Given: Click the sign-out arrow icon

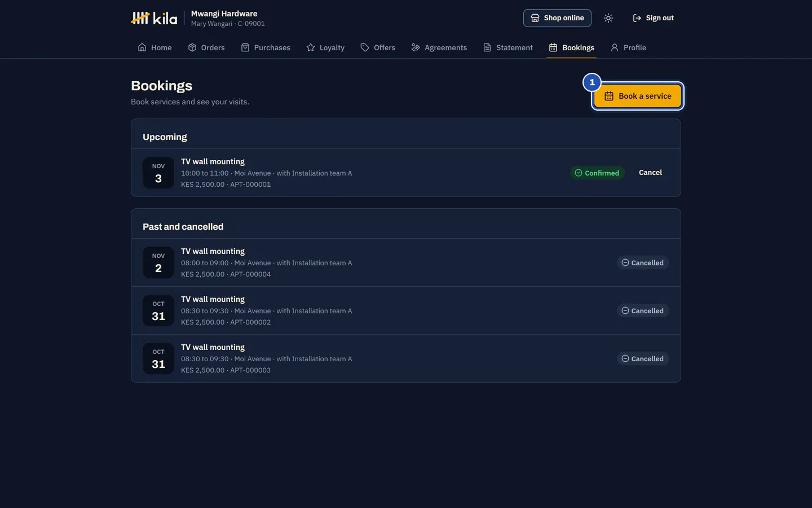Looking at the screenshot, I should pos(637,18).
